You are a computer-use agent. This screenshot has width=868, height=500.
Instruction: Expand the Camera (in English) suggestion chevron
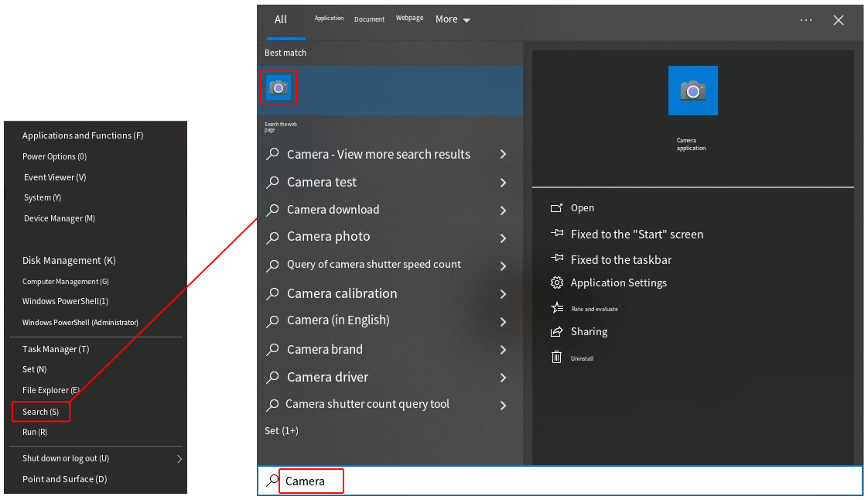[503, 322]
